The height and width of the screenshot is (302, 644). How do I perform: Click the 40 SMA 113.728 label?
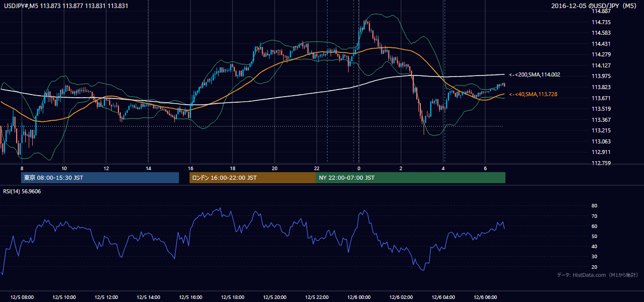[533, 94]
